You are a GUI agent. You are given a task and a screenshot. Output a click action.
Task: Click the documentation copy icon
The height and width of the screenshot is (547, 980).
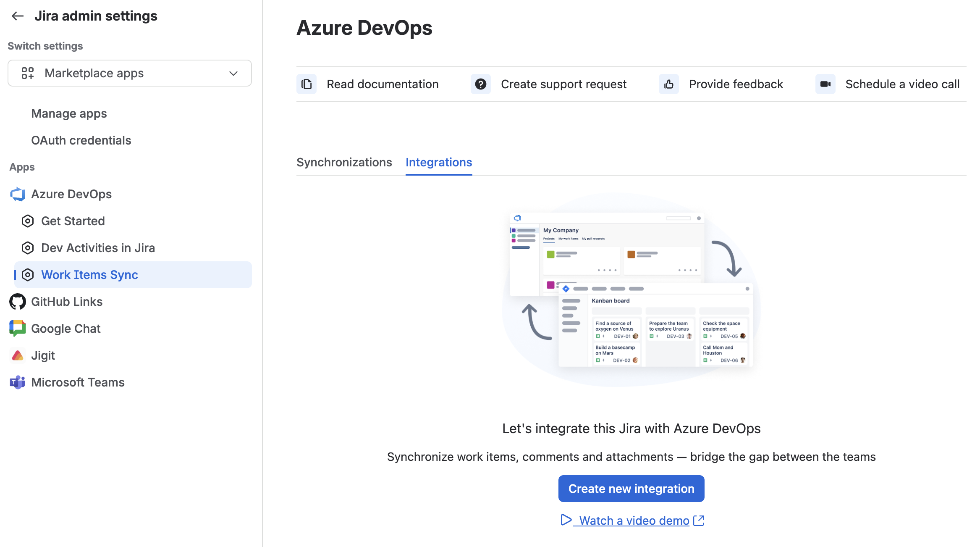click(x=307, y=84)
